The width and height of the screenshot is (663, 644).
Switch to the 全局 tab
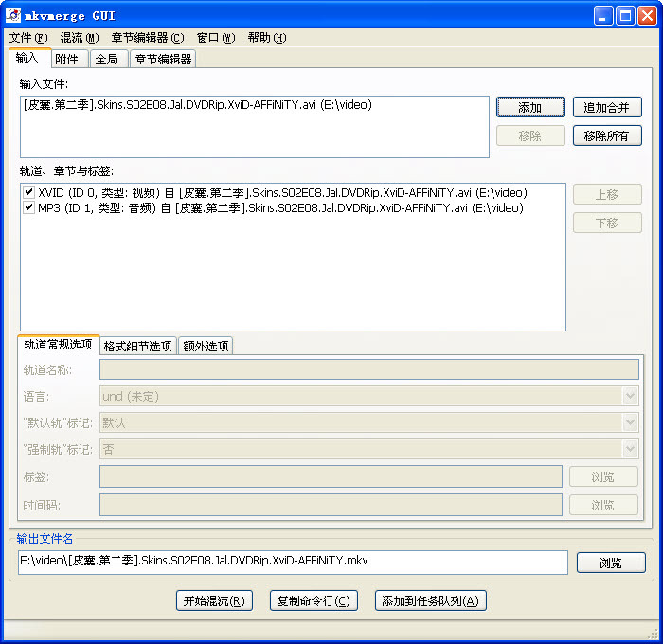(x=110, y=60)
